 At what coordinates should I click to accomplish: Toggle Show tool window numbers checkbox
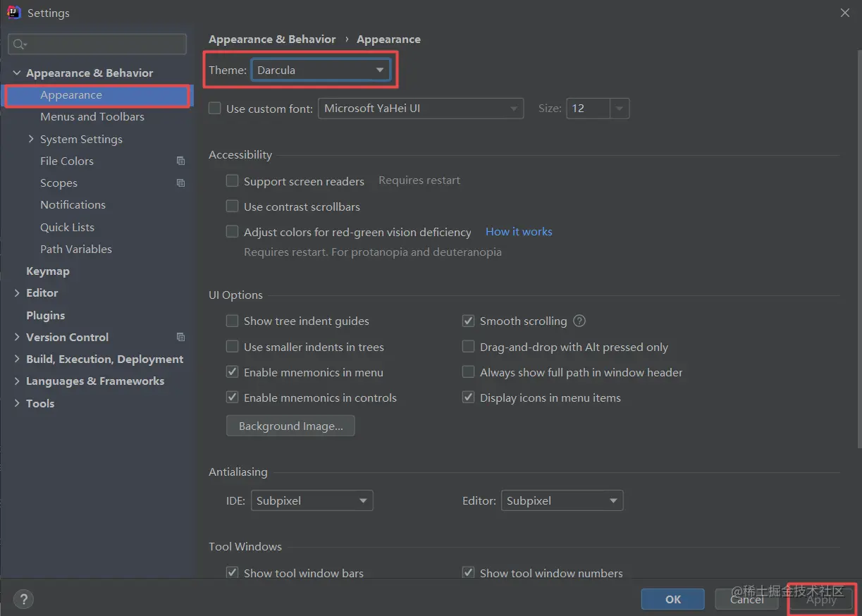pyautogui.click(x=468, y=572)
